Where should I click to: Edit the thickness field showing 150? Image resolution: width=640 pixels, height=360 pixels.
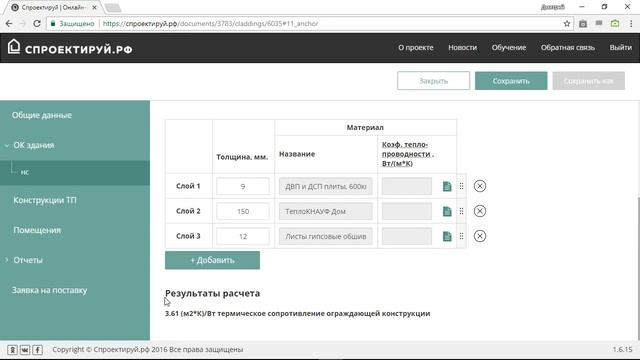click(243, 211)
